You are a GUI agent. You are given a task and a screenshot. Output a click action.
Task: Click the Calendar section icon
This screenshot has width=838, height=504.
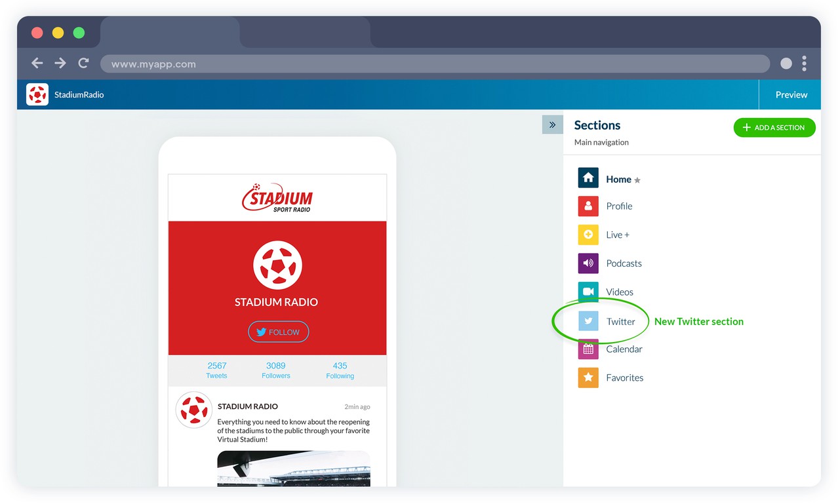click(588, 349)
